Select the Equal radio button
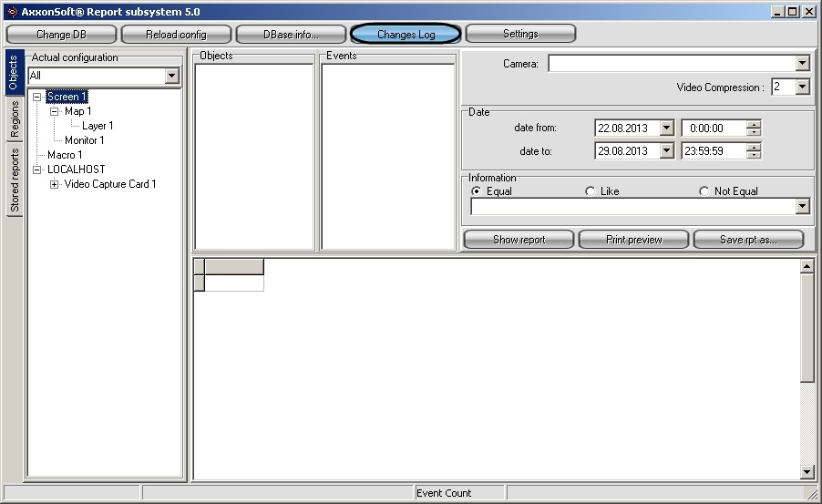The width and height of the screenshot is (822, 504). (476, 190)
